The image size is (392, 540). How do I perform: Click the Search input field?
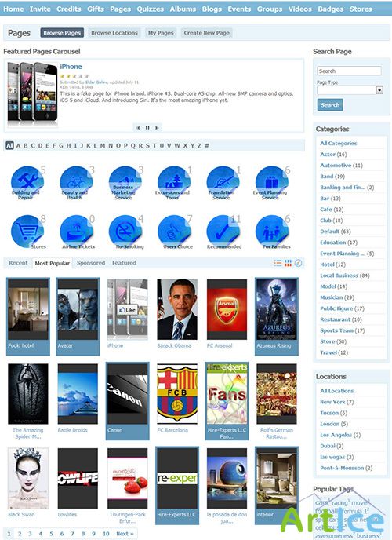coord(349,71)
